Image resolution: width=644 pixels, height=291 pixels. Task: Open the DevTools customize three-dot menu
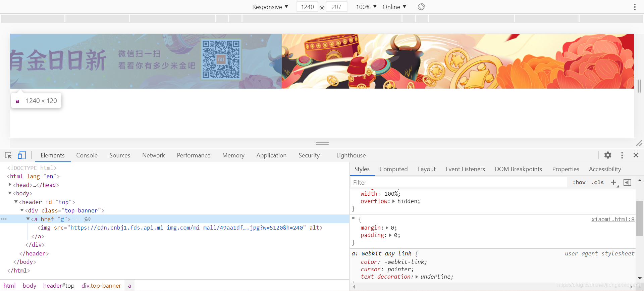click(x=622, y=155)
